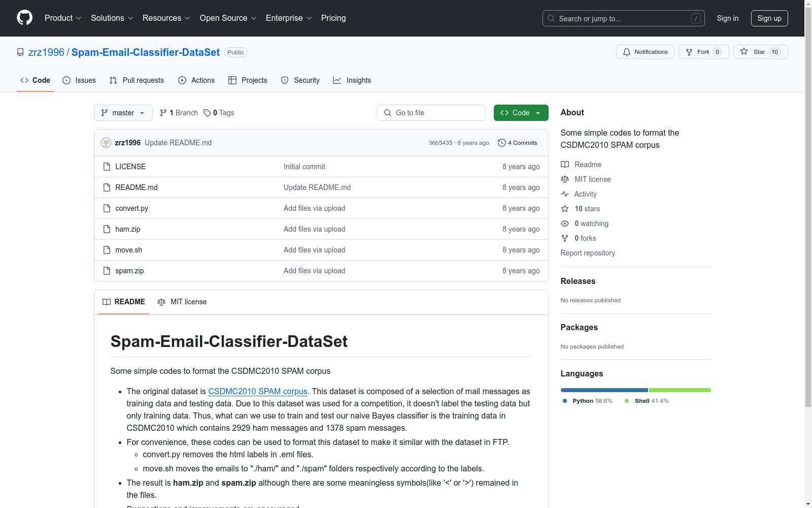
Task: Open the green Code dropdown button
Action: point(521,113)
